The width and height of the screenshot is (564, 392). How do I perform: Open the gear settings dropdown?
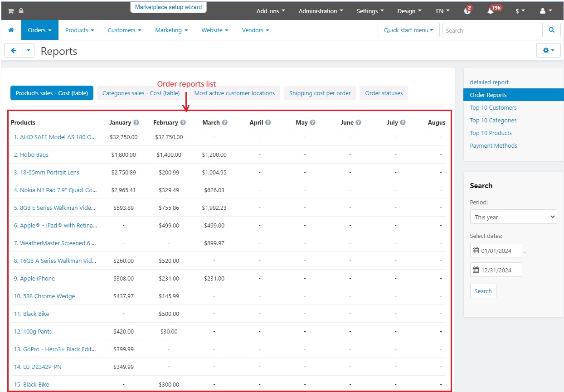[548, 51]
